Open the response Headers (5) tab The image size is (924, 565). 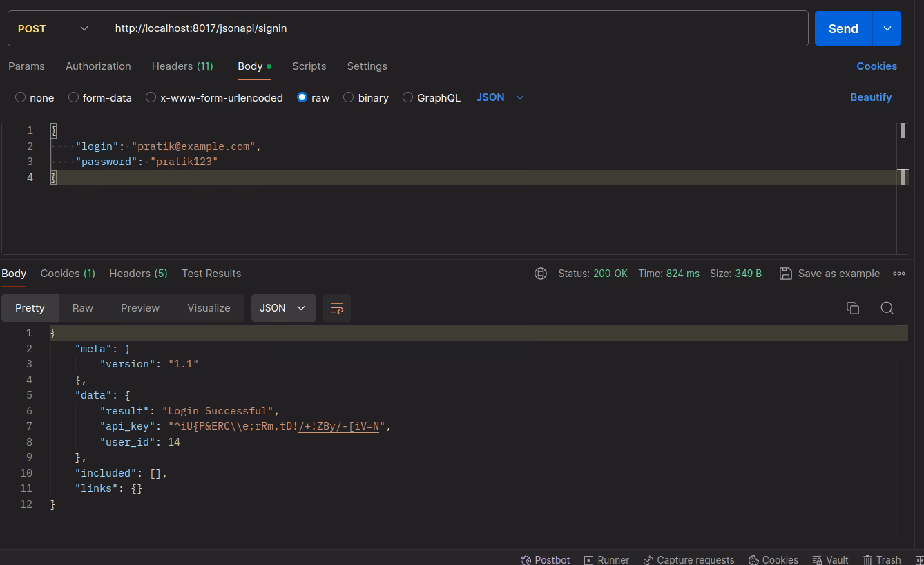tap(138, 274)
